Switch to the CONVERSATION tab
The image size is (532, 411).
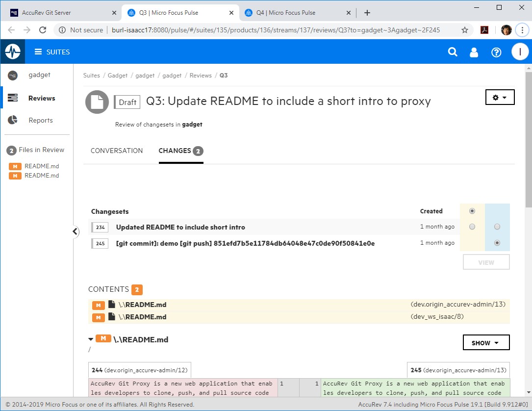[117, 151]
